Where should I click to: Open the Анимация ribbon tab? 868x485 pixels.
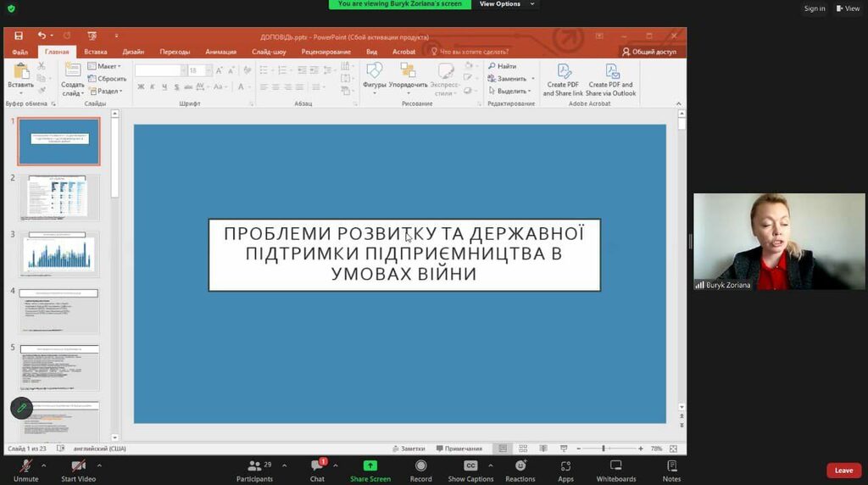(220, 52)
